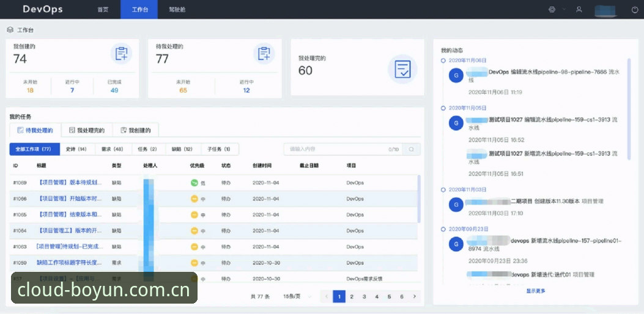The width and height of the screenshot is (644, 314).
Task: Open 驾驶舱 in top navigation
Action: [177, 9]
